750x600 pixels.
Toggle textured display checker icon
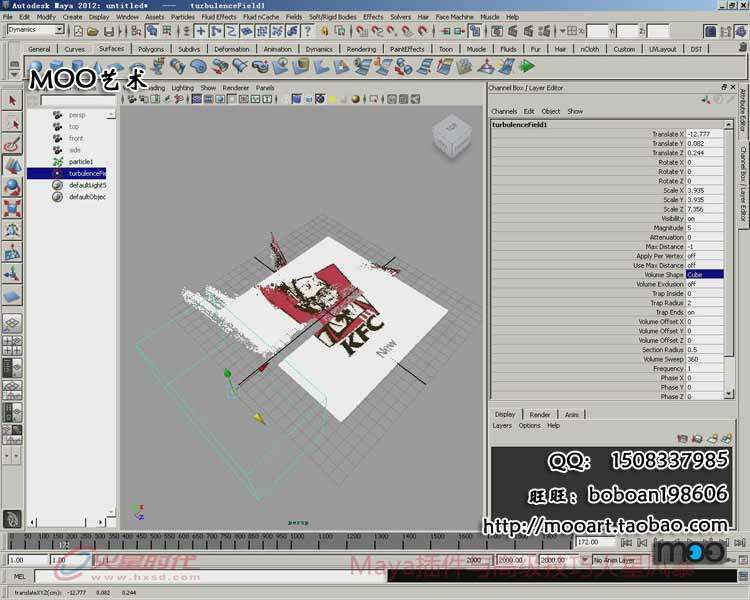point(320,99)
